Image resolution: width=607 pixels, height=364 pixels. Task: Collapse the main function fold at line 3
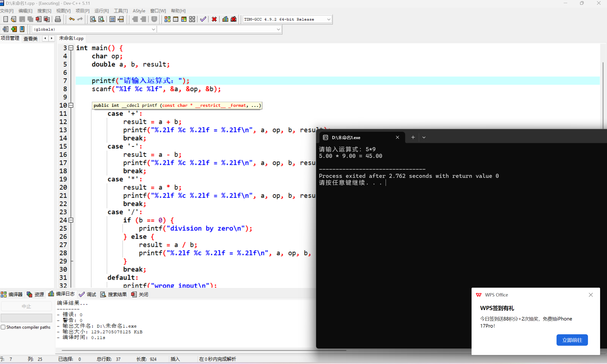coord(71,48)
